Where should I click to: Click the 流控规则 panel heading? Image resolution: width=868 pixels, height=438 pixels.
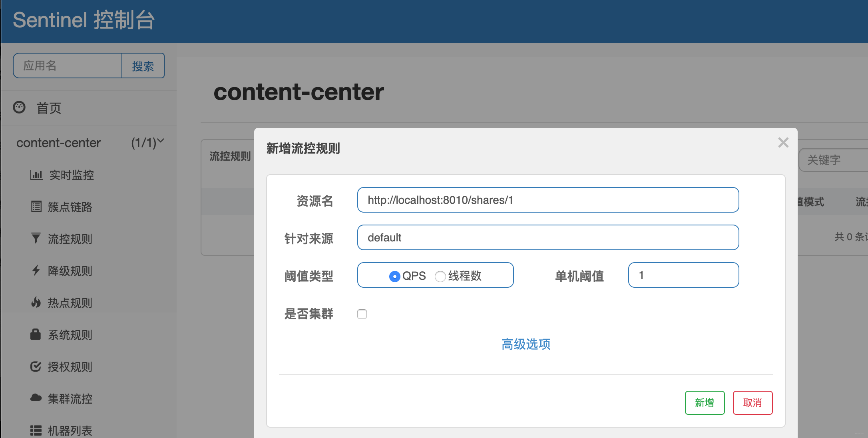[230, 156]
